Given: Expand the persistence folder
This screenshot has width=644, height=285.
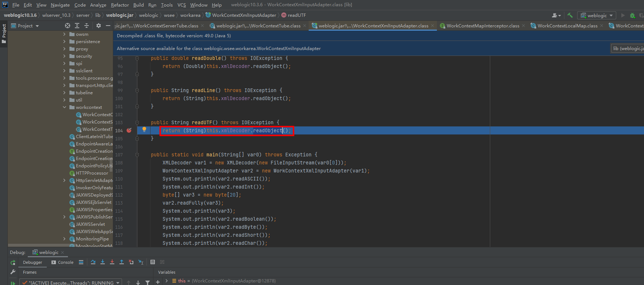Looking at the screenshot, I should point(65,41).
